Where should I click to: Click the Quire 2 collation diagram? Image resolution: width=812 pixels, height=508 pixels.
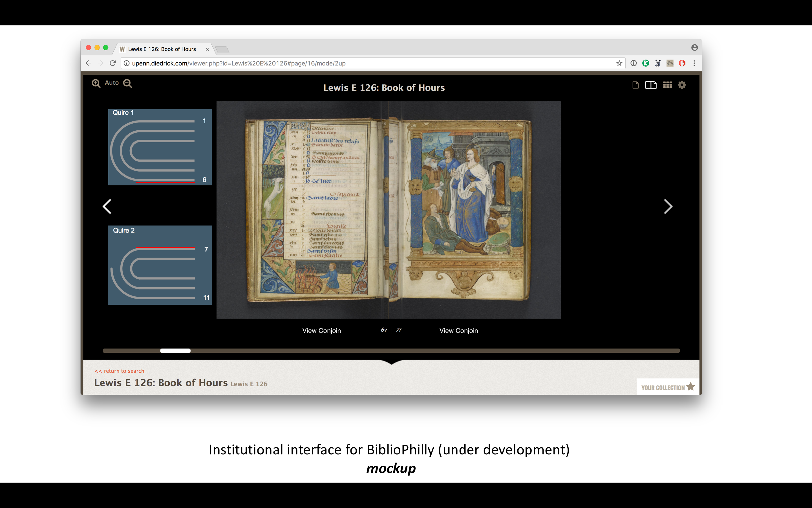coord(160,265)
